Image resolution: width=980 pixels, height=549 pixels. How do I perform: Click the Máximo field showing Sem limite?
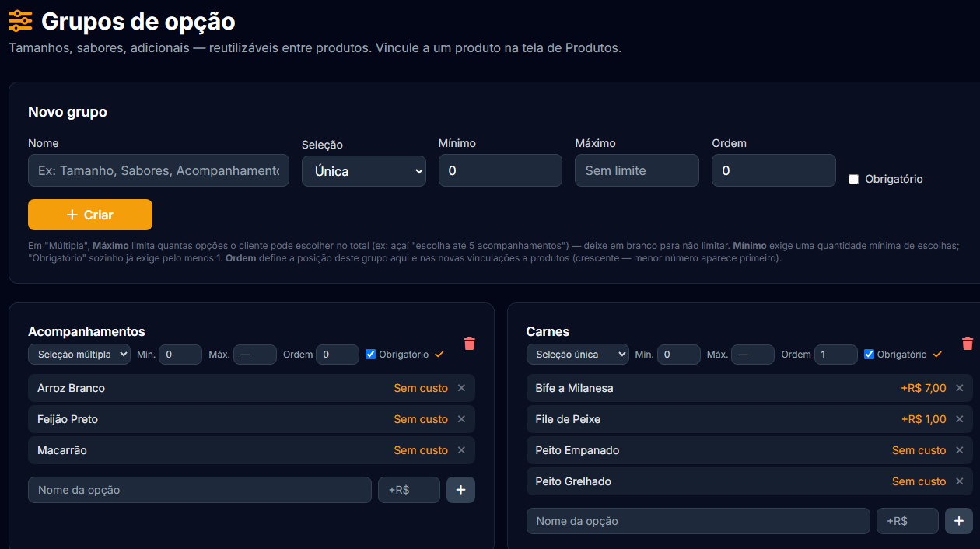(637, 170)
